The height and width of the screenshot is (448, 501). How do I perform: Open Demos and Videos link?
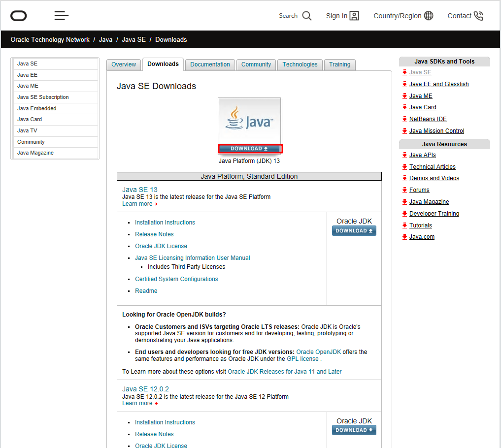(434, 178)
